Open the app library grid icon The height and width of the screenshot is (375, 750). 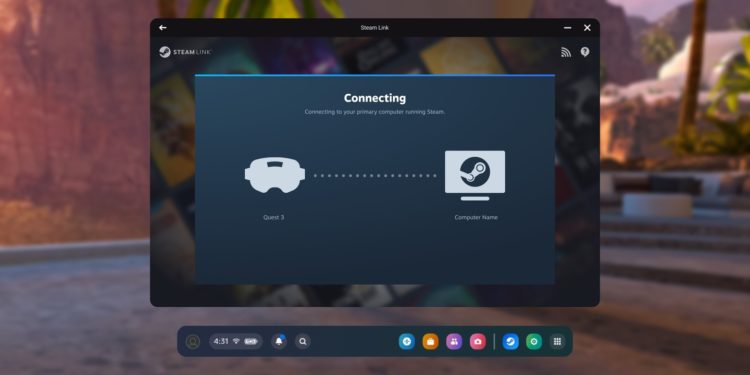click(557, 342)
